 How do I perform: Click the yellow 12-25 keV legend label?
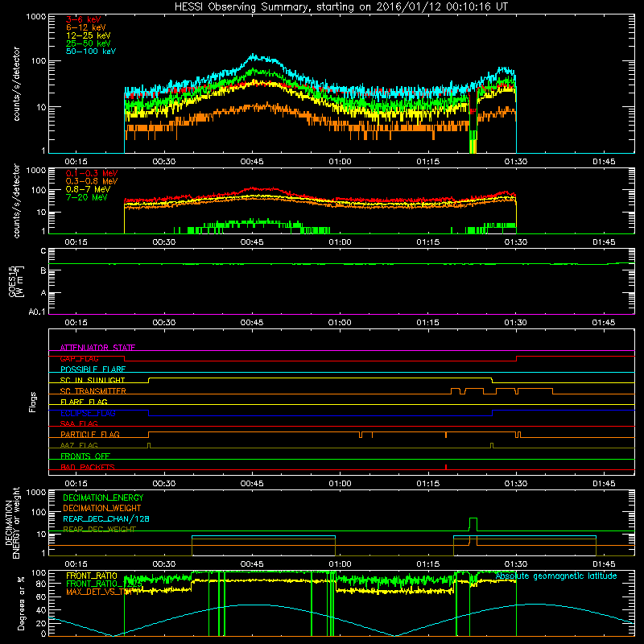(x=89, y=35)
